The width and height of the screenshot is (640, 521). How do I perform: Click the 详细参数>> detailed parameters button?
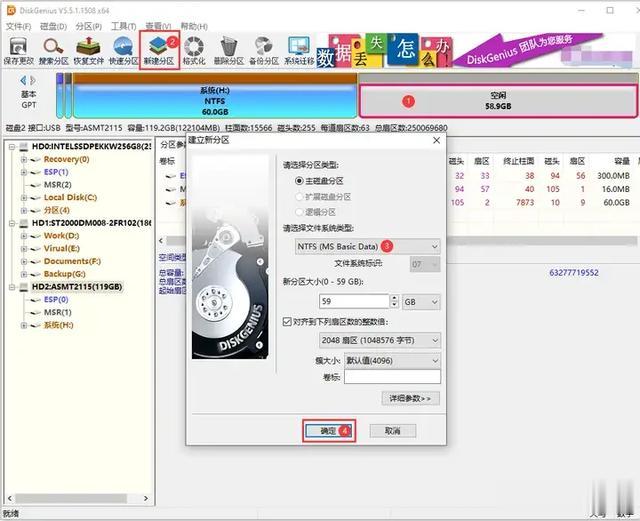click(x=411, y=399)
